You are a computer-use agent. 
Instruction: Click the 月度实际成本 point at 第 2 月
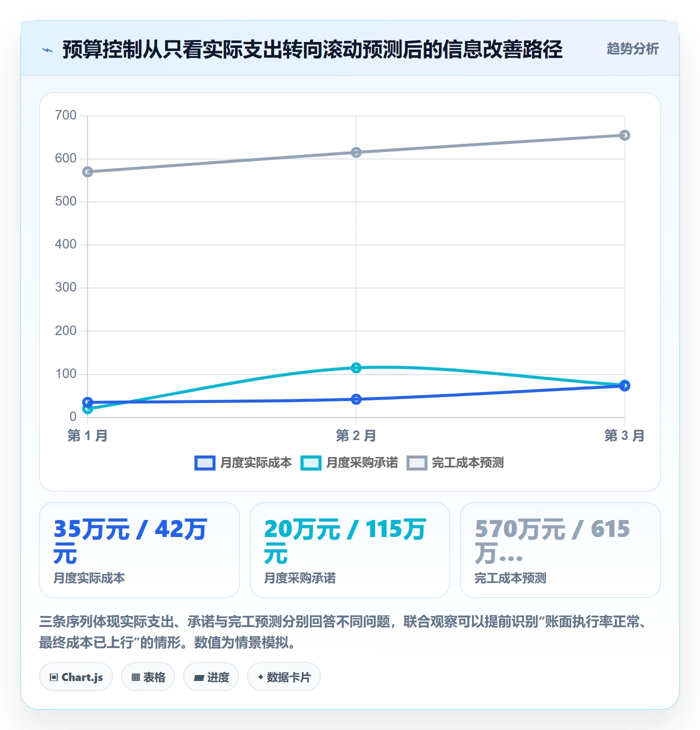click(356, 399)
